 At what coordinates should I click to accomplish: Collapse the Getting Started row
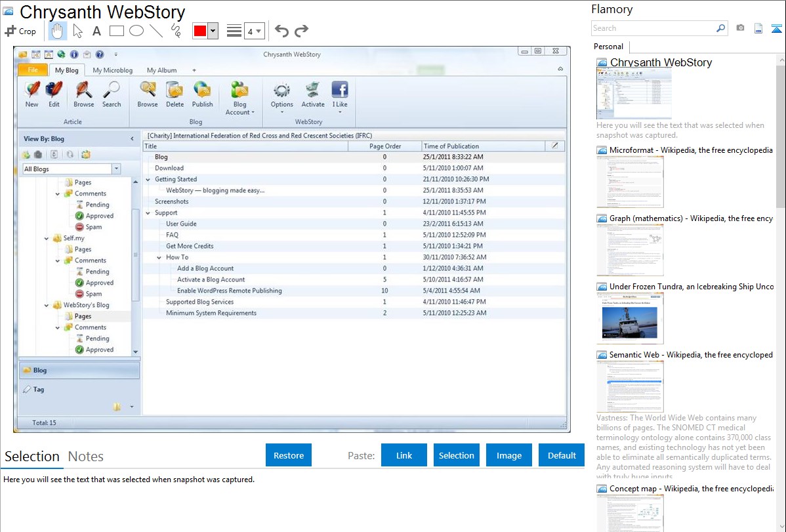148,180
